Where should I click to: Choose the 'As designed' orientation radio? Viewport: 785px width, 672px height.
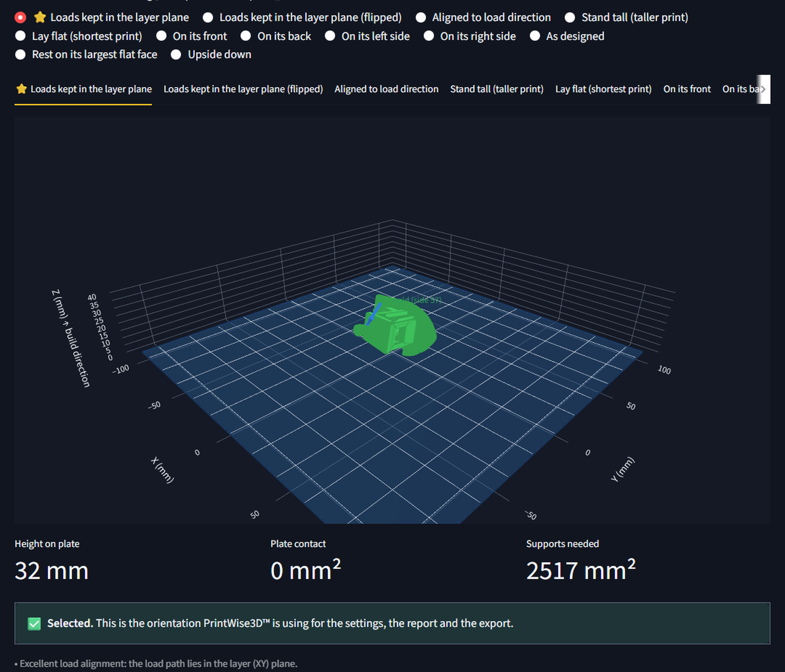[535, 36]
